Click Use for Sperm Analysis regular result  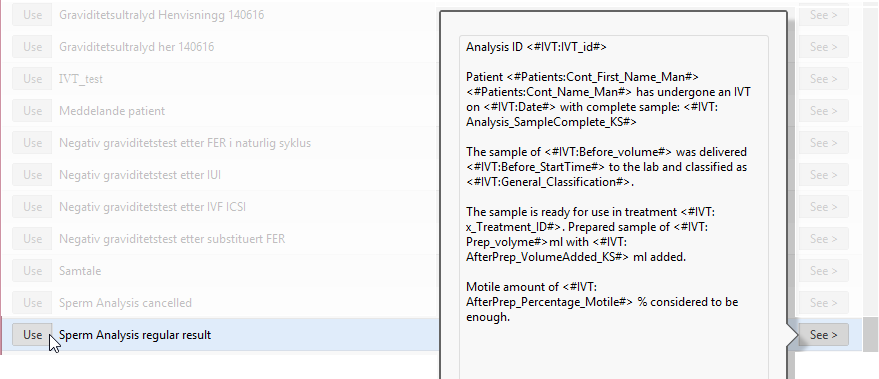click(32, 335)
